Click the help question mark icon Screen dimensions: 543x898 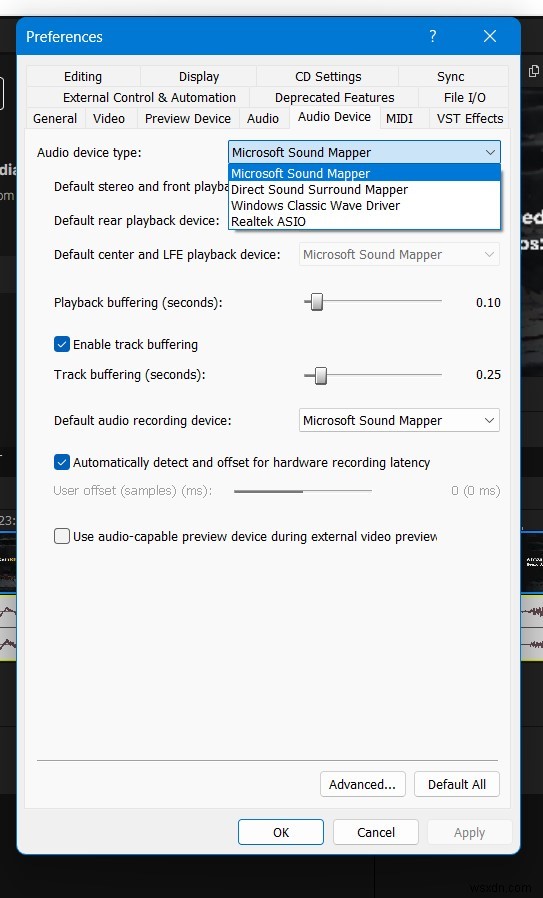(433, 36)
